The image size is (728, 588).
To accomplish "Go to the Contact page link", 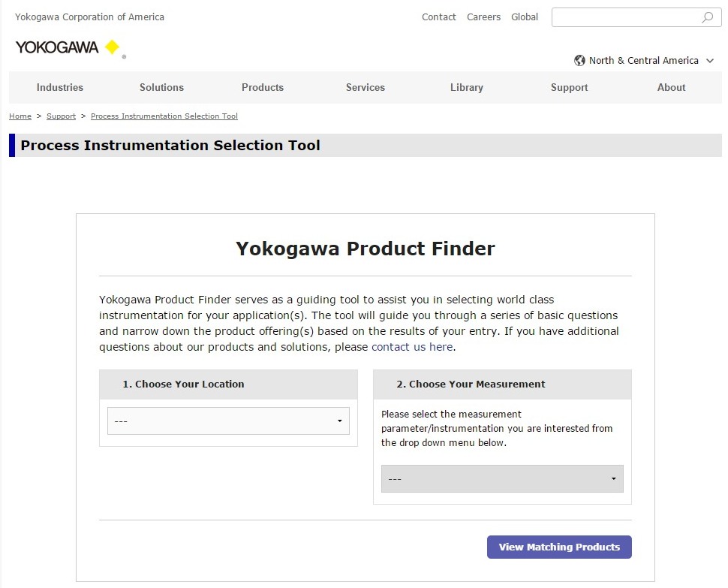I will pos(439,17).
